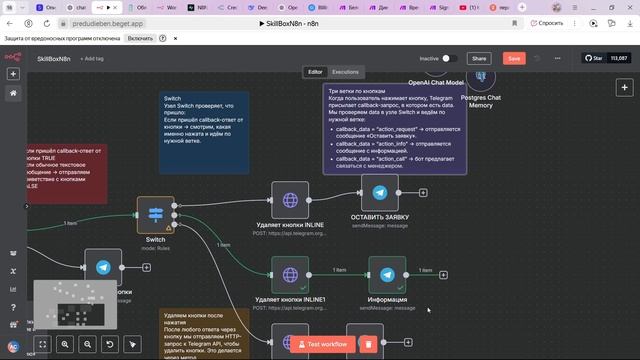Click the GitHub Star button
This screenshot has height=360, width=640.
tap(593, 58)
